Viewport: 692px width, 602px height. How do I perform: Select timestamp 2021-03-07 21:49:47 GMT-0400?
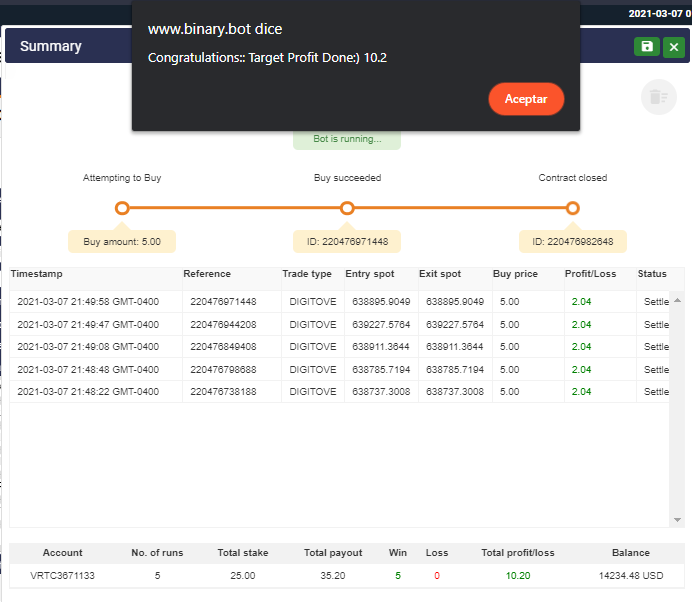[88, 325]
